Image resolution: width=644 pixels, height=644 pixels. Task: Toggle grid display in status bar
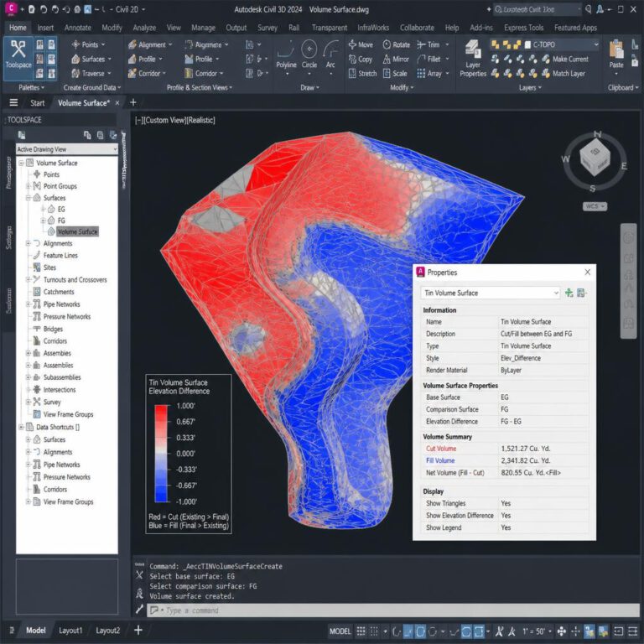coord(361,631)
